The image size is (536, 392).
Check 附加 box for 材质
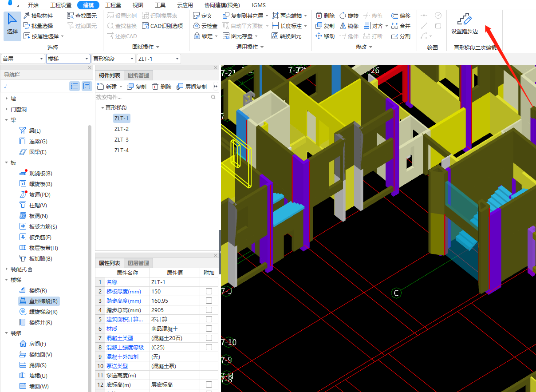[209, 329]
